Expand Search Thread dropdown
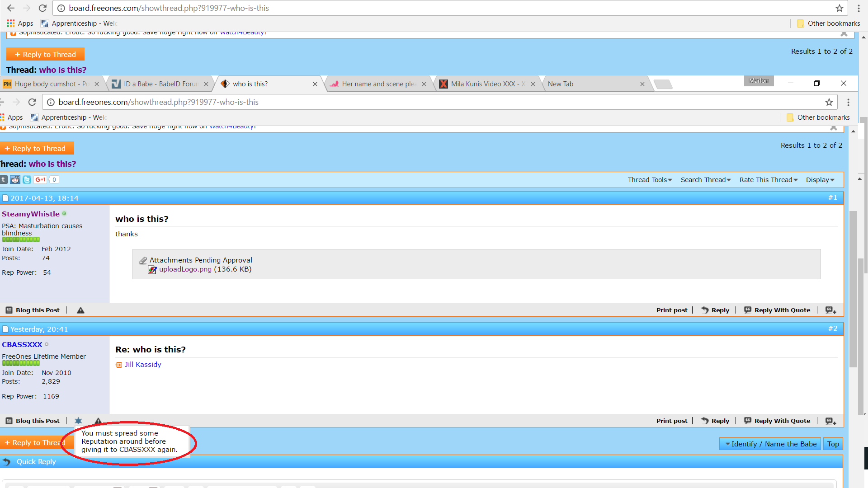Viewport: 868px width, 488px height. 705,180
